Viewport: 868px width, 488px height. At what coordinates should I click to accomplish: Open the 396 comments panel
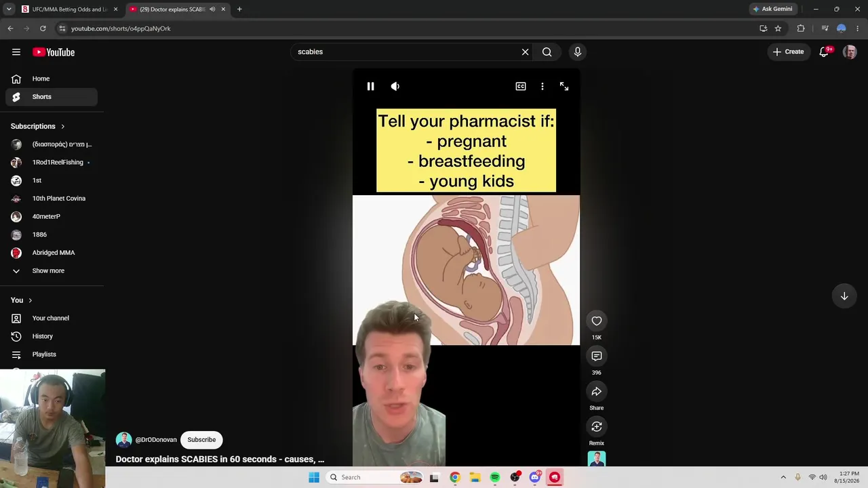click(x=597, y=357)
